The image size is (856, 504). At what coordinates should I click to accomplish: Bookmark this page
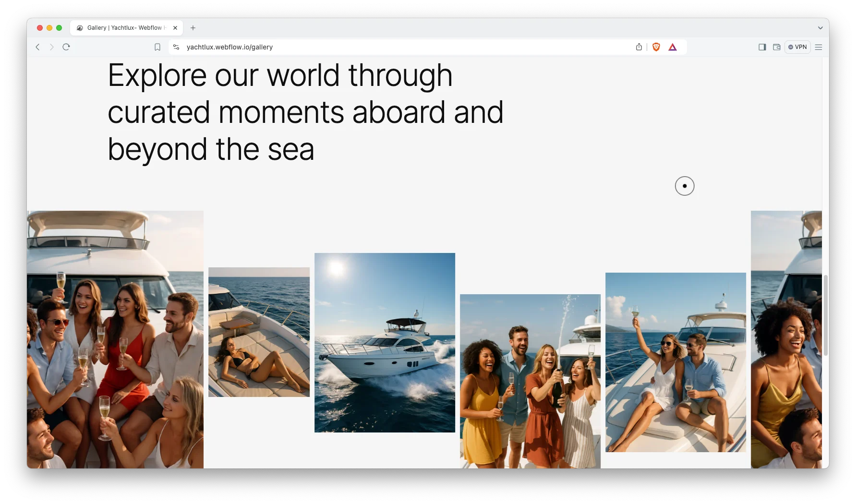[157, 47]
